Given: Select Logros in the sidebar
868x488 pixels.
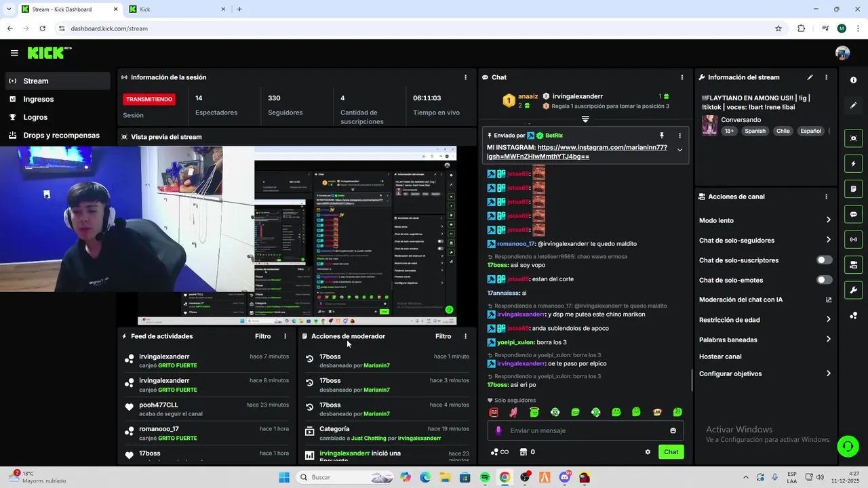Looking at the screenshot, I should click(x=57, y=117).
